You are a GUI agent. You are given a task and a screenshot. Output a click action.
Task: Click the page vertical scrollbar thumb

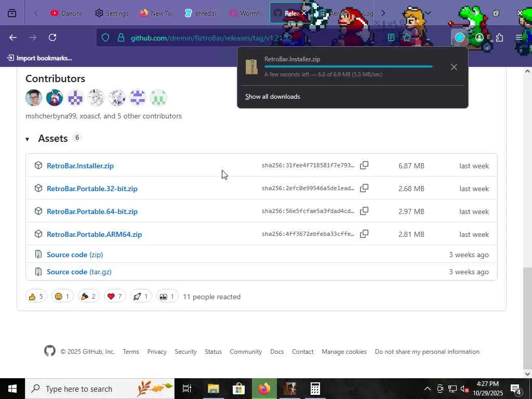[527, 318]
